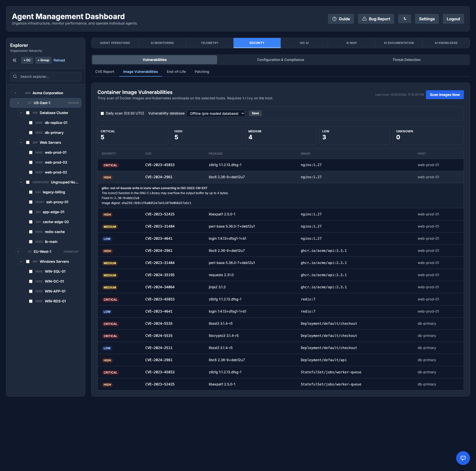The image size is (476, 471).
Task: Open Settings from the header
Action: (x=427, y=19)
